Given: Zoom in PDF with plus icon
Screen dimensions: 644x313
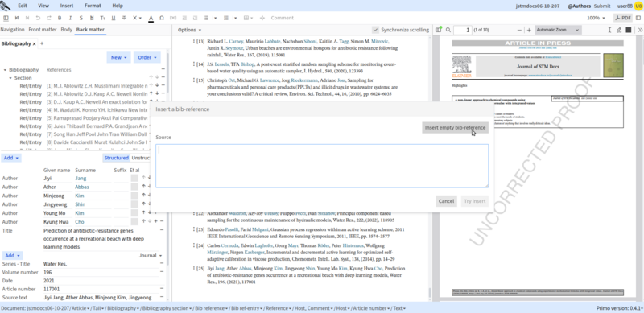Looking at the screenshot, I should coord(529,30).
